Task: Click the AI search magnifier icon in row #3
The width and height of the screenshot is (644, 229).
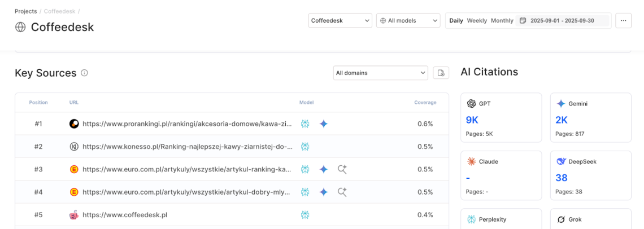Action: [342, 169]
